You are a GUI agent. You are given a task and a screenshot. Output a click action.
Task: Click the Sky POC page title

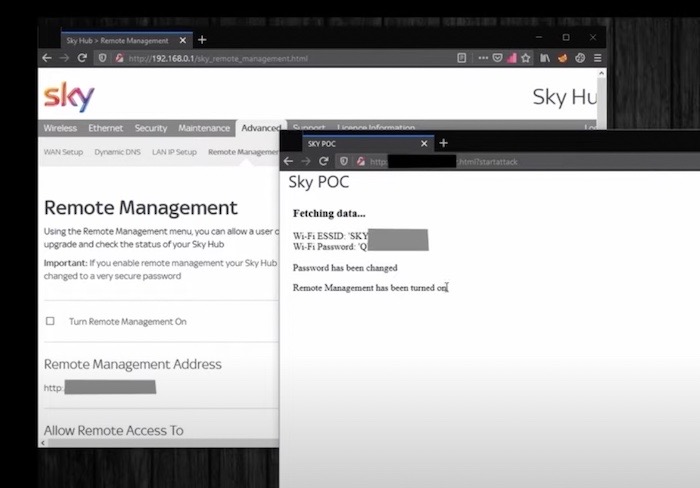pyautogui.click(x=319, y=182)
